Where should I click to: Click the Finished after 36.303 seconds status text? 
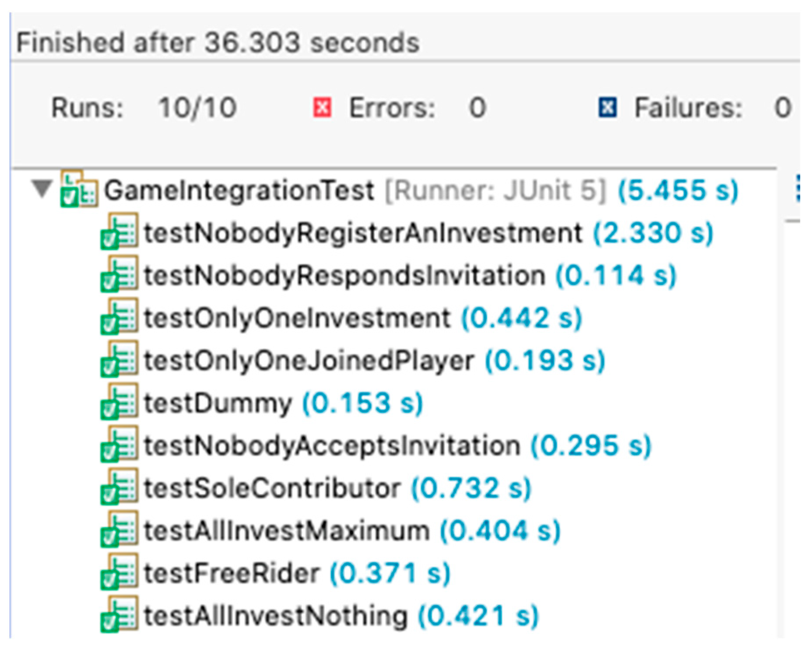click(218, 43)
